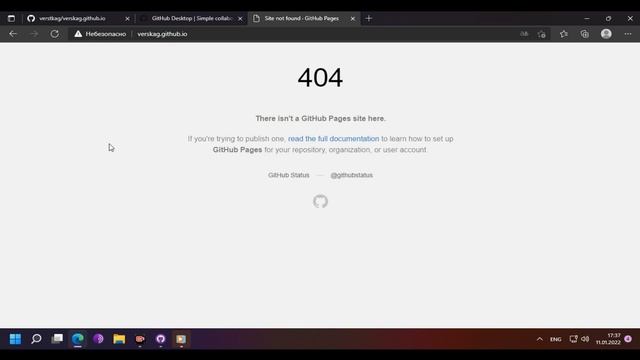The height and width of the screenshot is (360, 640).
Task: Open the media player app on taskbar
Action: [x=181, y=339]
